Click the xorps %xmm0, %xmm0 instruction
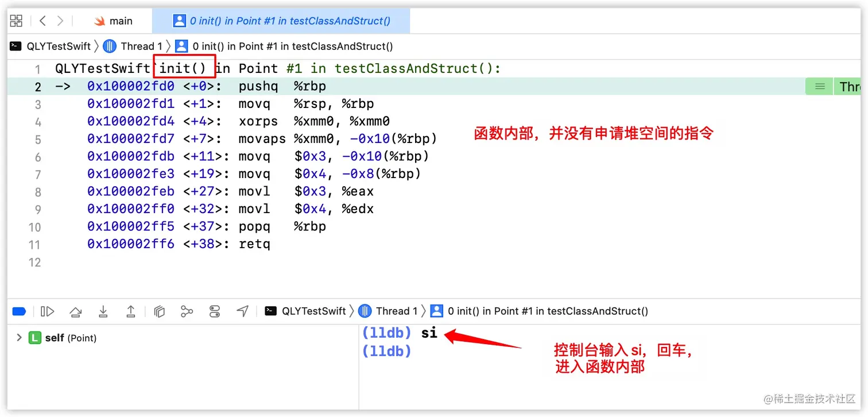The width and height of the screenshot is (868, 417). 314,122
